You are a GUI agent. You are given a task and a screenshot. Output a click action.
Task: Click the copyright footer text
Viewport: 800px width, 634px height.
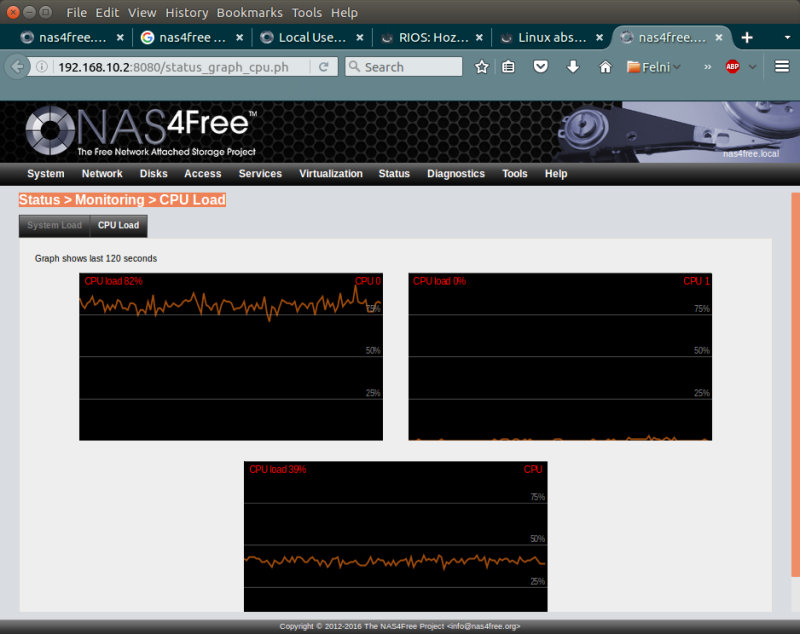[399, 626]
